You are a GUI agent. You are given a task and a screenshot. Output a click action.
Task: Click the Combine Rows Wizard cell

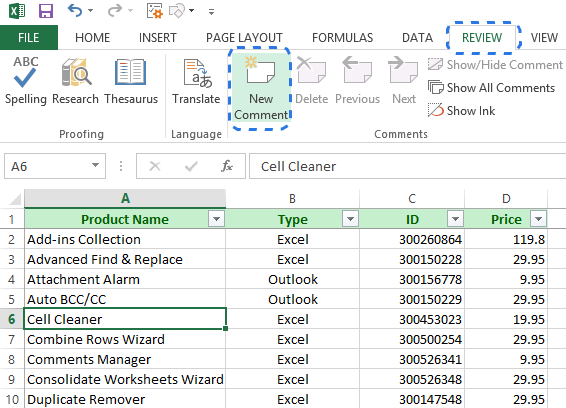125,339
